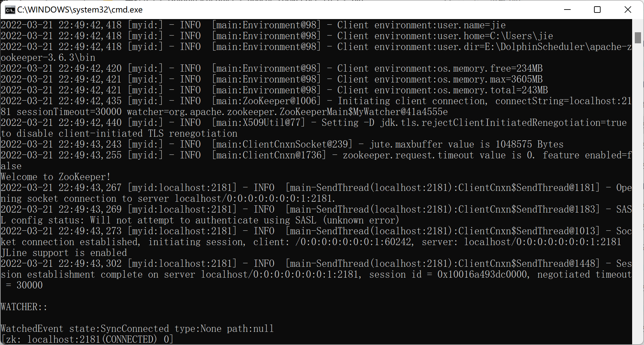Click the 'os.memory.total=243MB' text

pyautogui.click(x=492, y=90)
